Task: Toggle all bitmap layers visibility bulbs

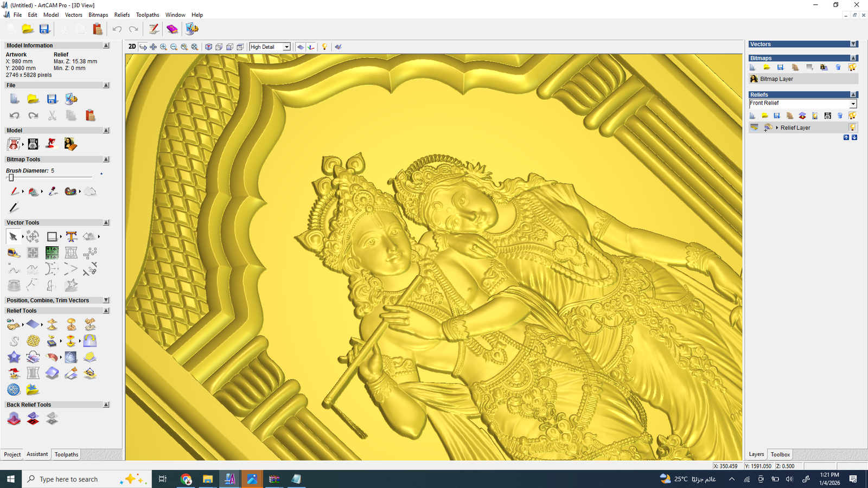Action: (x=852, y=67)
